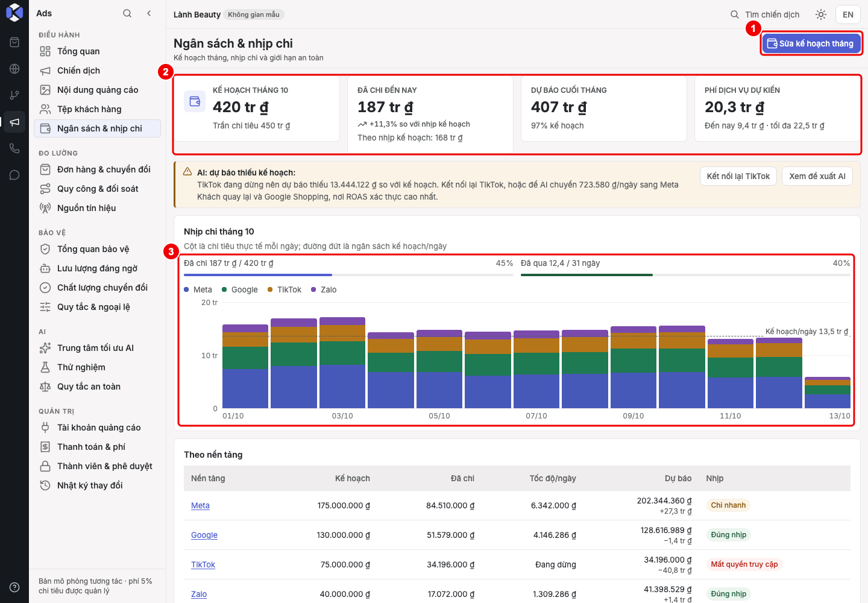
Task: Click the Đã chi 187 tr progress bar
Action: (348, 275)
